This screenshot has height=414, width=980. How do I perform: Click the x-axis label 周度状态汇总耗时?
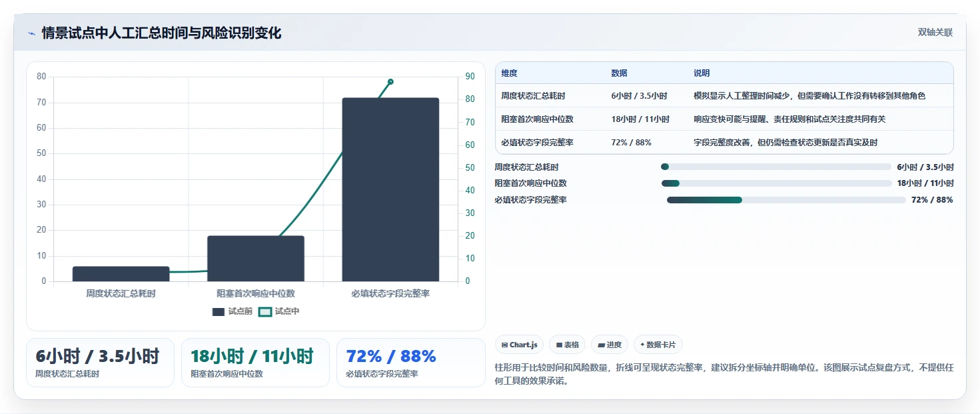pos(121,293)
